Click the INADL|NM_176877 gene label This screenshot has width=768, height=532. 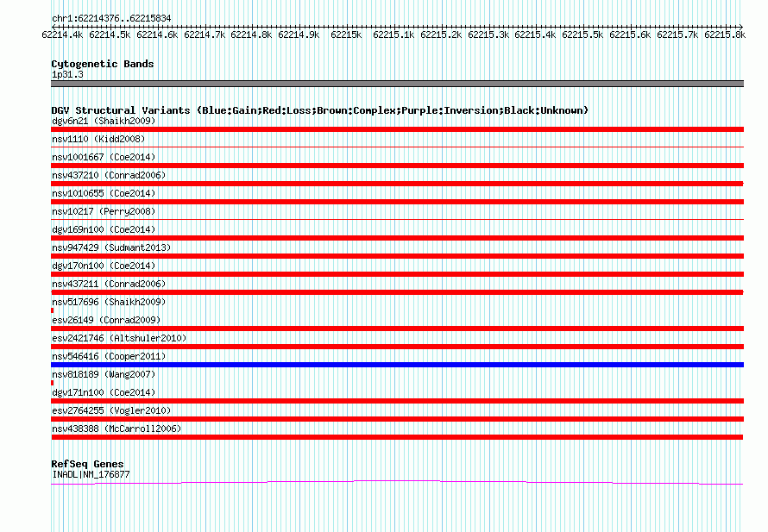coord(91,474)
